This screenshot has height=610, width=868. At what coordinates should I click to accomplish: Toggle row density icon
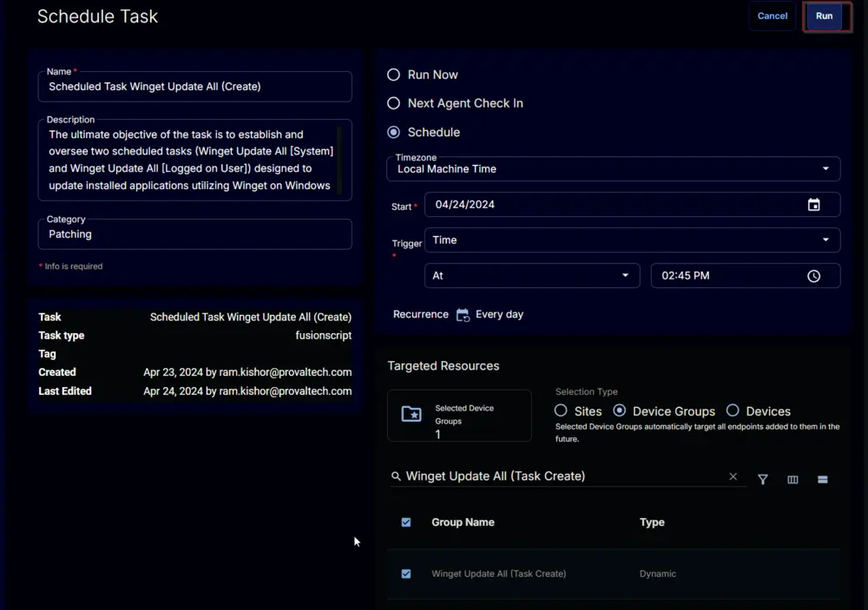pyautogui.click(x=823, y=479)
